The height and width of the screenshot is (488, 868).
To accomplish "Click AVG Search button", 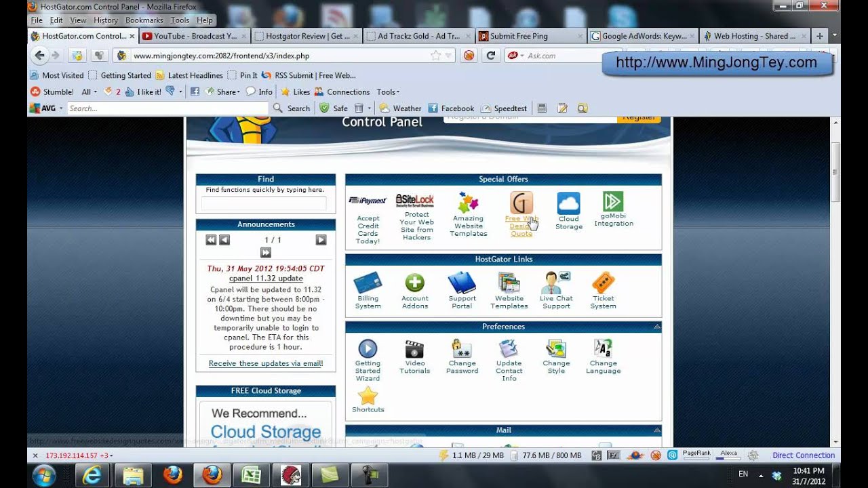I will [x=292, y=108].
